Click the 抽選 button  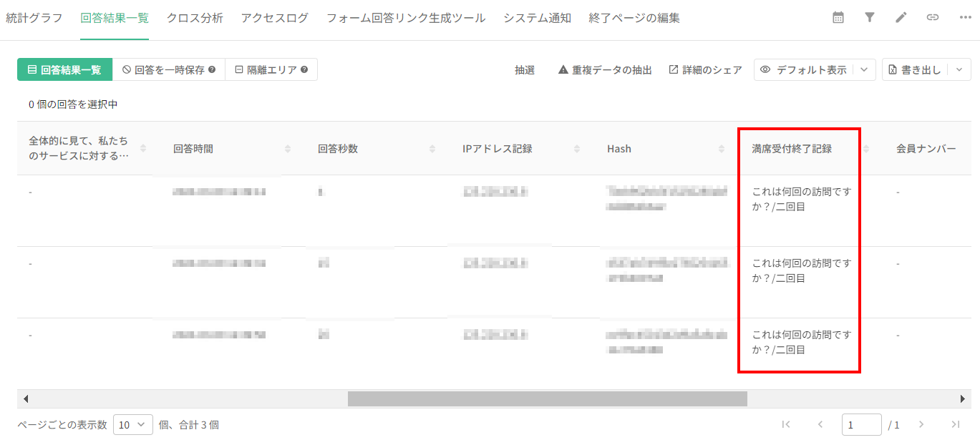(525, 70)
